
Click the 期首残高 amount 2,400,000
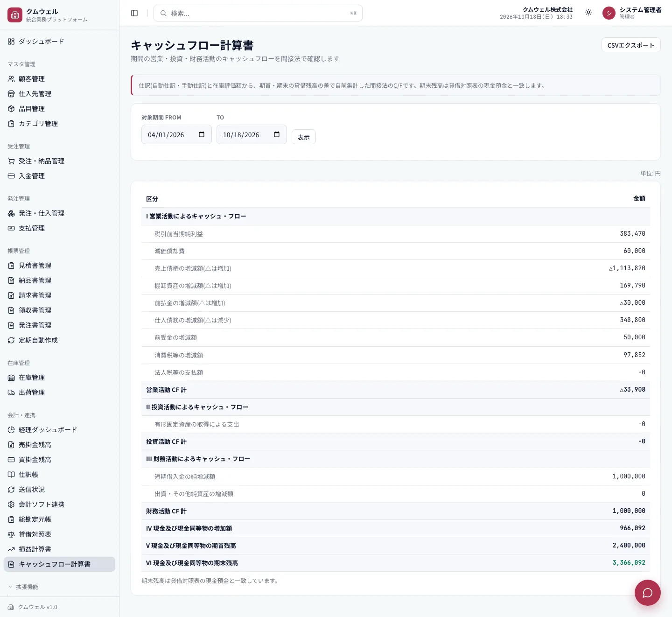(x=629, y=545)
